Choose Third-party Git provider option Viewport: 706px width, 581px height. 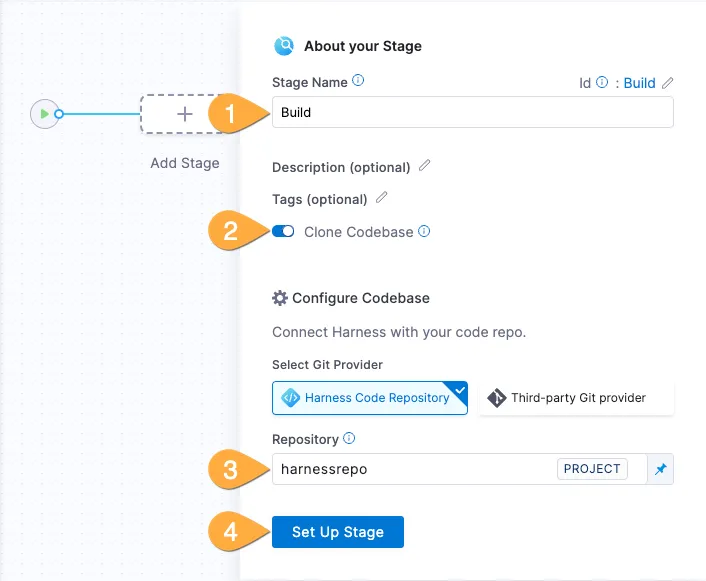576,398
